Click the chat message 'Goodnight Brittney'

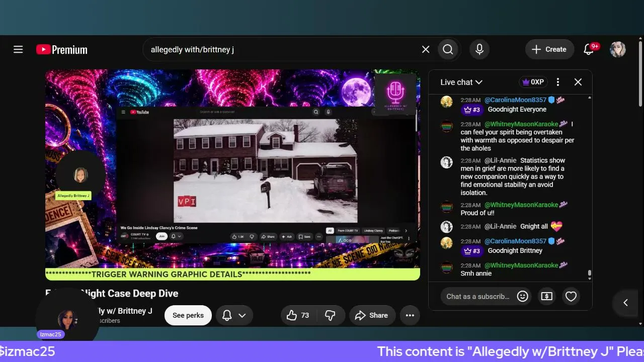coord(515,250)
